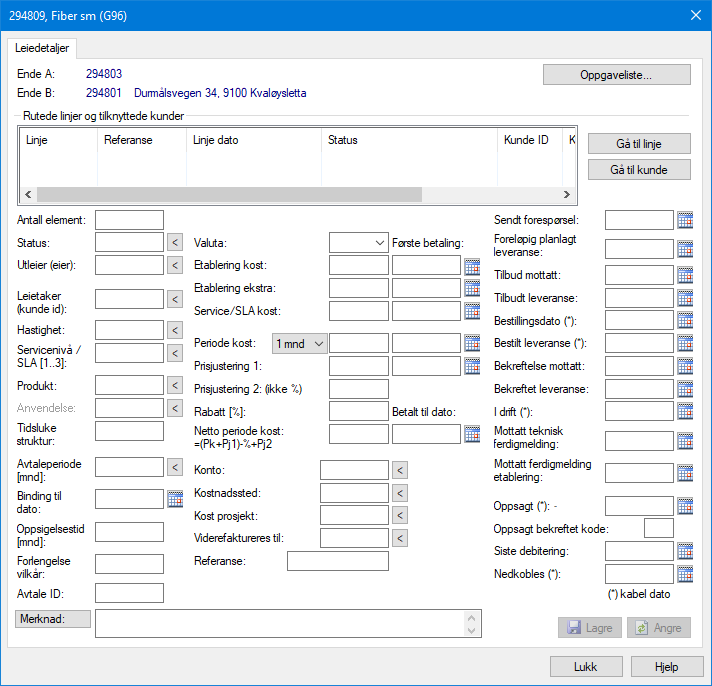Click the Rabatt [%] input field

(x=359, y=411)
